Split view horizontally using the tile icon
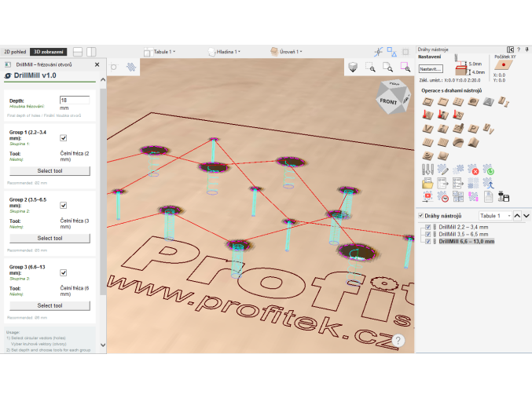This screenshot has width=532, height=398. 78,52
